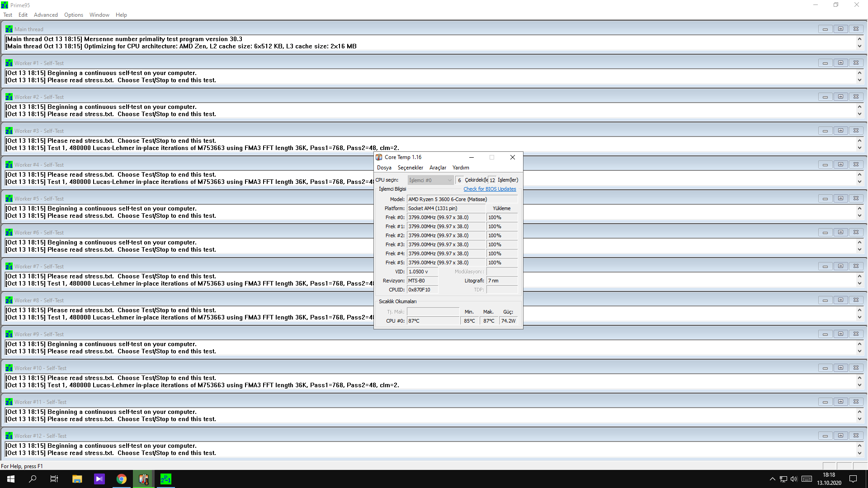868x488 pixels.
Task: Click the Core Temp thermometer title icon
Action: (379, 157)
